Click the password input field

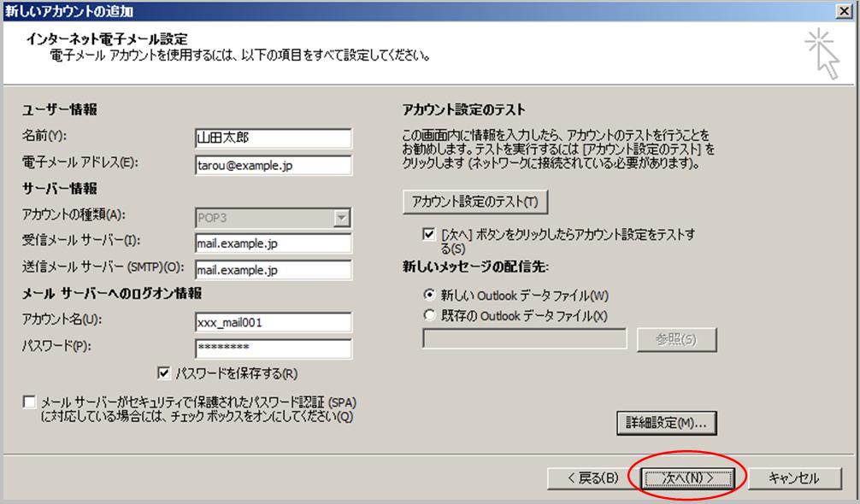[x=273, y=349]
